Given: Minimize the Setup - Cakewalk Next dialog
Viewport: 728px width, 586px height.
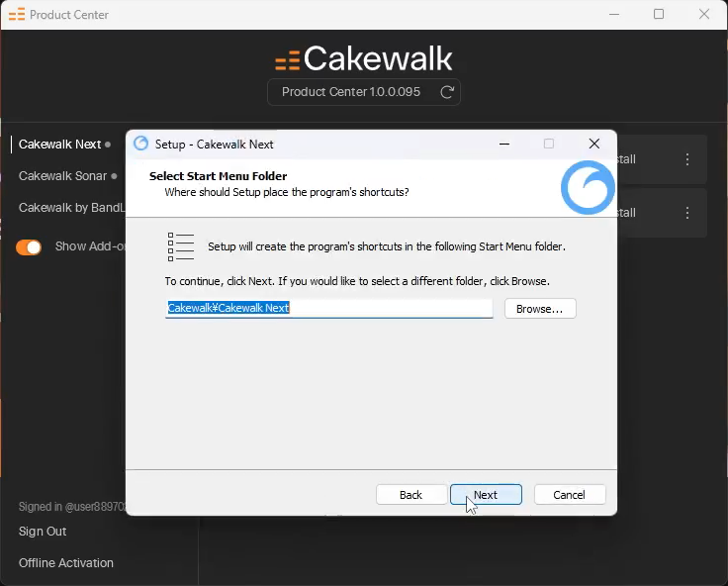Looking at the screenshot, I should (x=504, y=145).
